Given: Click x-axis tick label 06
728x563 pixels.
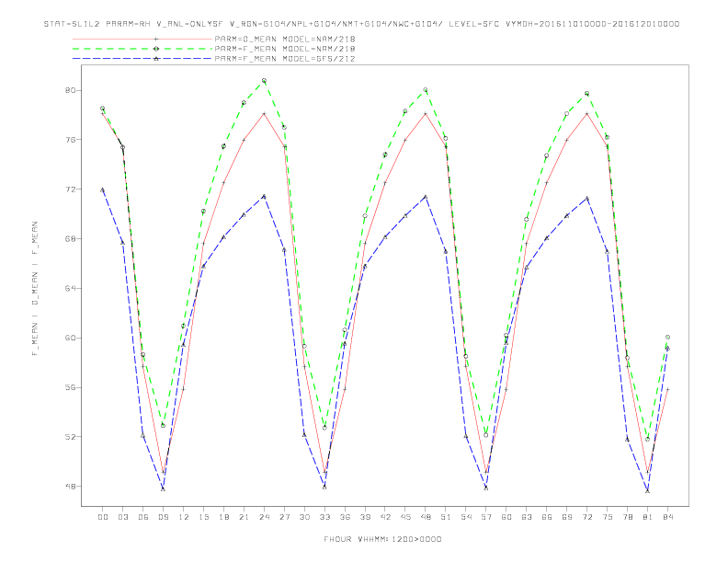Looking at the screenshot, I should (x=143, y=517).
